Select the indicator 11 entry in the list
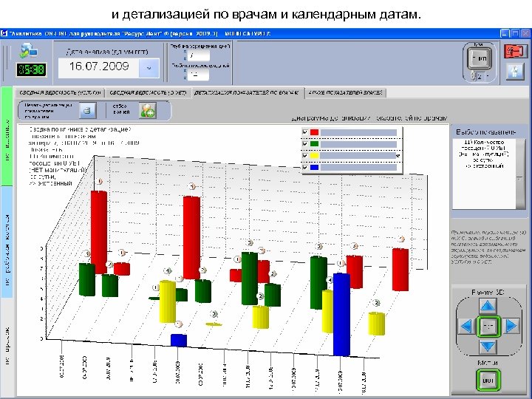This screenshot has width=532, height=399. 485,154
